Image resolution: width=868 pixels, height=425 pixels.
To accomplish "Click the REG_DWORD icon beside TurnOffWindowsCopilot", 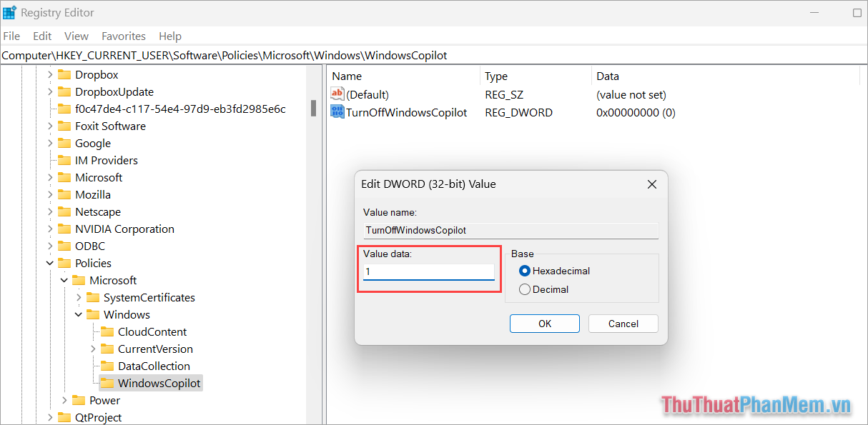I will tap(337, 112).
